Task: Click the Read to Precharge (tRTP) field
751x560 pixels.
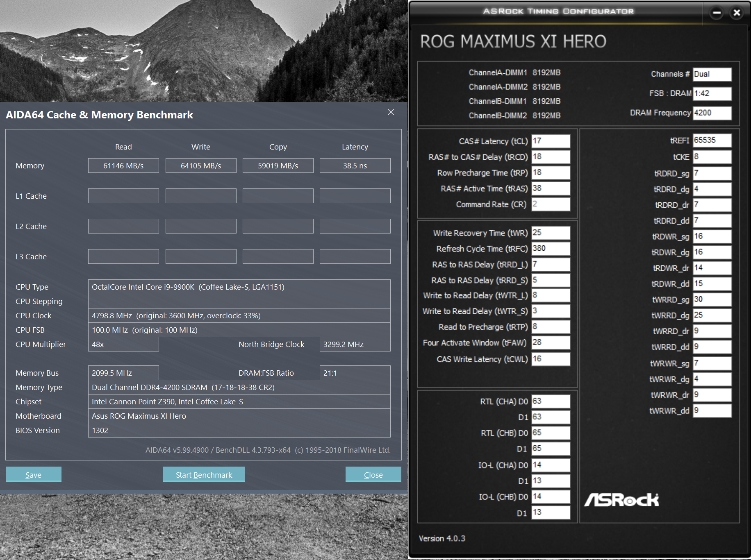Action: 551,326
